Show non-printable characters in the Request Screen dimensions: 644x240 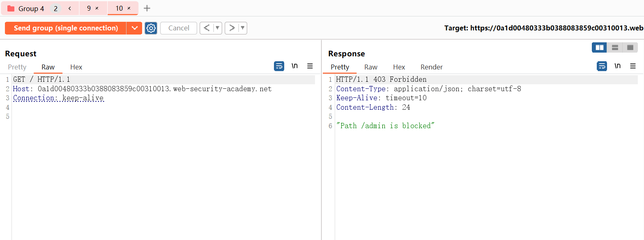click(294, 66)
